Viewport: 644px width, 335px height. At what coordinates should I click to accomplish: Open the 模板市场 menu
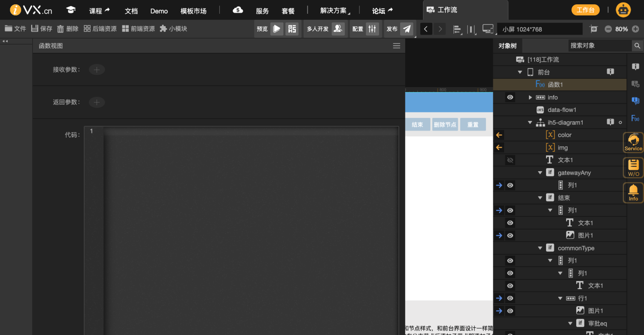[x=193, y=11]
